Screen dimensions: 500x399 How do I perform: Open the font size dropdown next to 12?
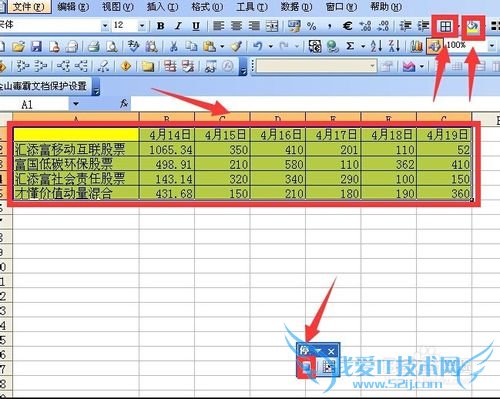142,26
